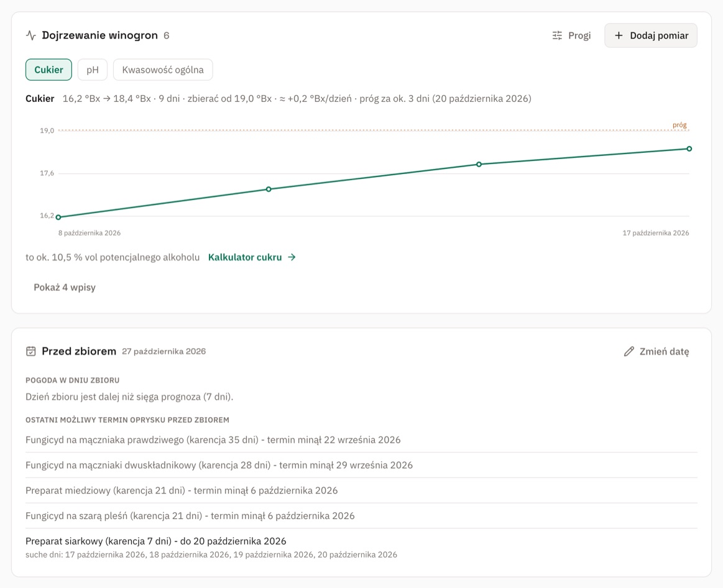The width and height of the screenshot is (723, 588).
Task: Change the harvest date via Zmień datę
Action: [656, 351]
